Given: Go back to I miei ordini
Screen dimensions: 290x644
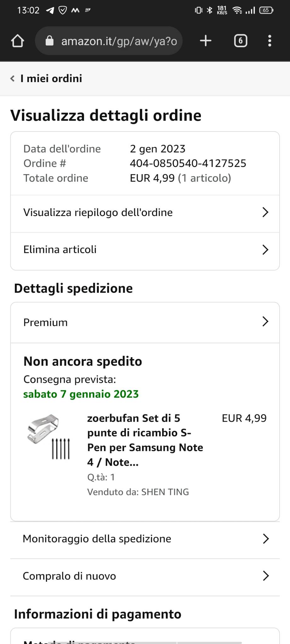Looking at the screenshot, I should pos(51,79).
